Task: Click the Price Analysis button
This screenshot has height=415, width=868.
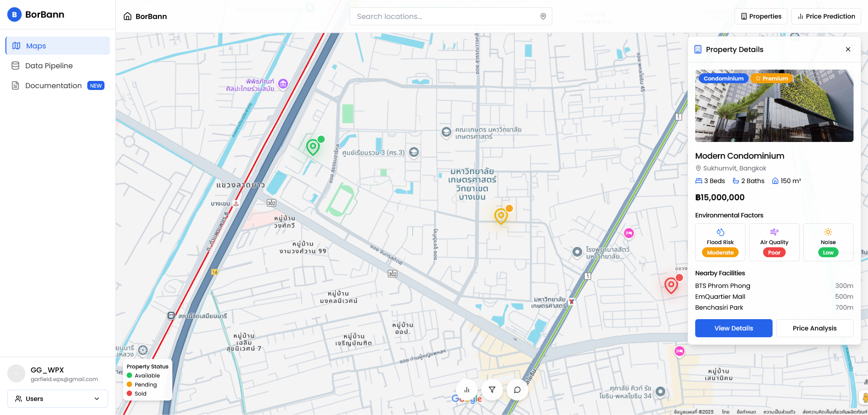Action: point(815,328)
